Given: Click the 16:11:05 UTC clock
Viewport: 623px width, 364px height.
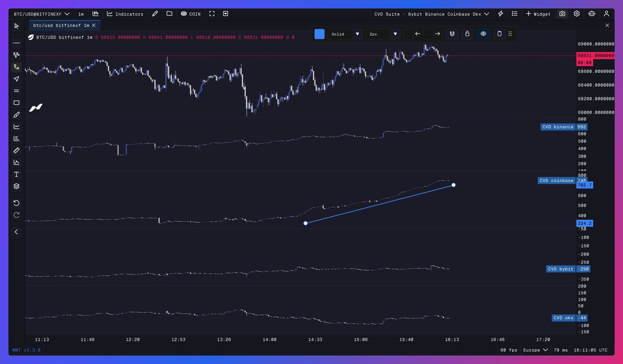Looking at the screenshot, I should point(591,350).
